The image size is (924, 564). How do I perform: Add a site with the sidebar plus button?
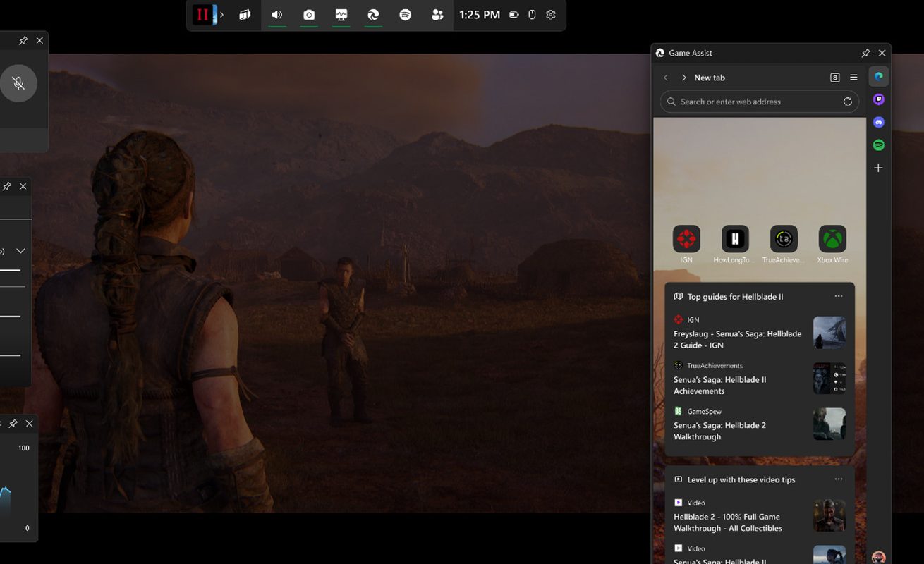(x=878, y=168)
